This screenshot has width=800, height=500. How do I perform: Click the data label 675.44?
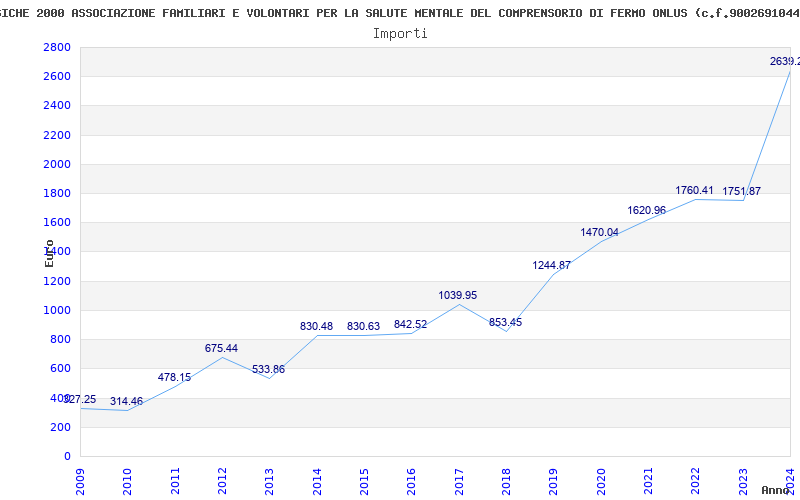[x=221, y=348]
